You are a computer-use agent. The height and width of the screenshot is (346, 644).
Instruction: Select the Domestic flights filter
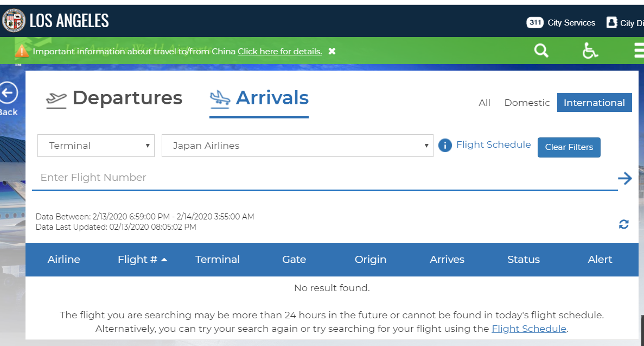(527, 103)
